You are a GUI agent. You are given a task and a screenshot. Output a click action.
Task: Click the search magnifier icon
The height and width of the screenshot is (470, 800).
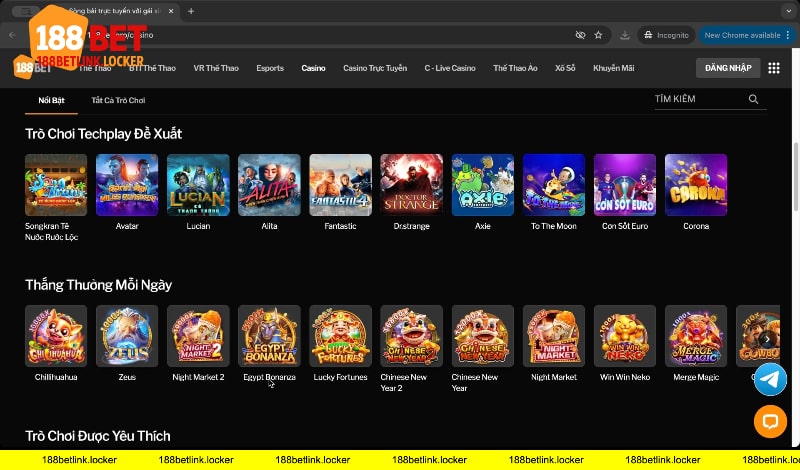click(754, 100)
